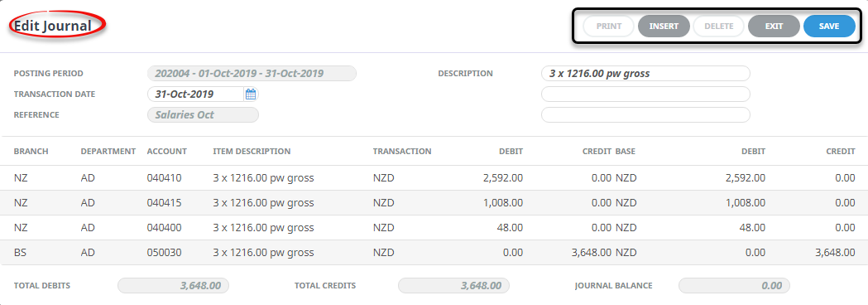Edit the Transaction Date field
The width and height of the screenshot is (868, 305).
tap(195, 94)
